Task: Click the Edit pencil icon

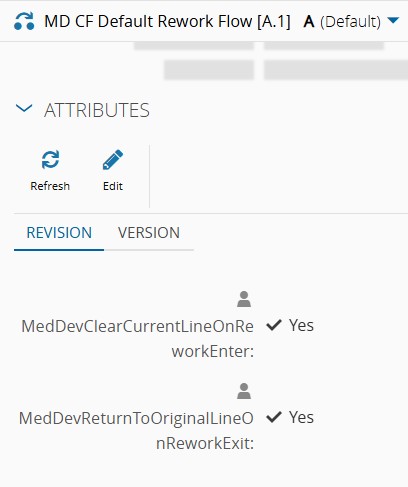Action: pyautogui.click(x=113, y=159)
